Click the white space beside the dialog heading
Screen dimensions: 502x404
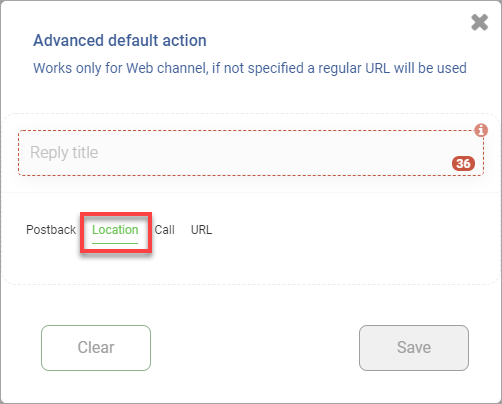333,41
